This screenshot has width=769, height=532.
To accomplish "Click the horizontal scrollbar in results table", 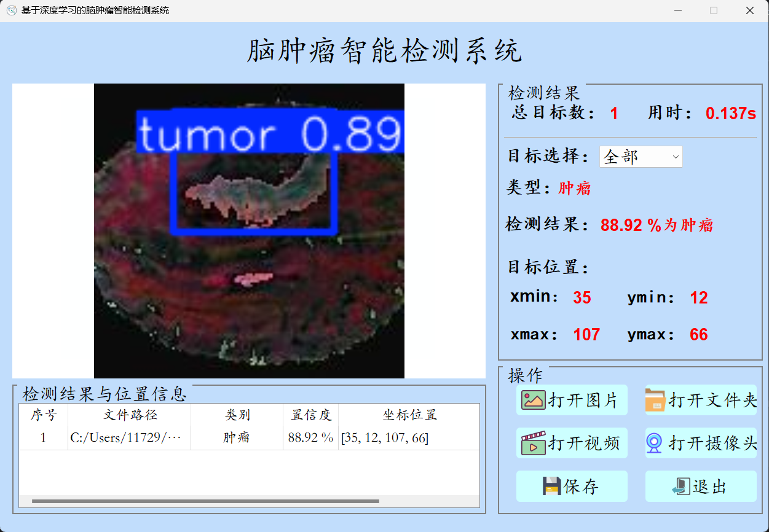I will (x=205, y=501).
